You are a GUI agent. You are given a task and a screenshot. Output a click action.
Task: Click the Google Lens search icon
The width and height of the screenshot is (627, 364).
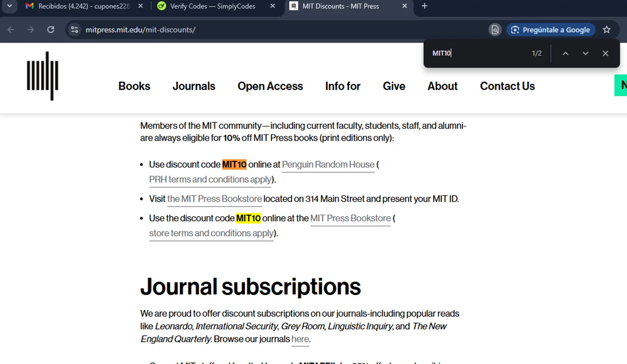(495, 30)
